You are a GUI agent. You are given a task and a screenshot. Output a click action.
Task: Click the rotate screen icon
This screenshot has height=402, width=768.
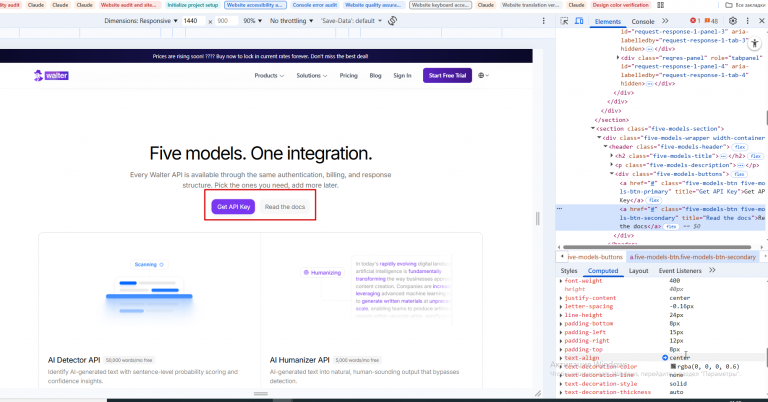(x=392, y=21)
